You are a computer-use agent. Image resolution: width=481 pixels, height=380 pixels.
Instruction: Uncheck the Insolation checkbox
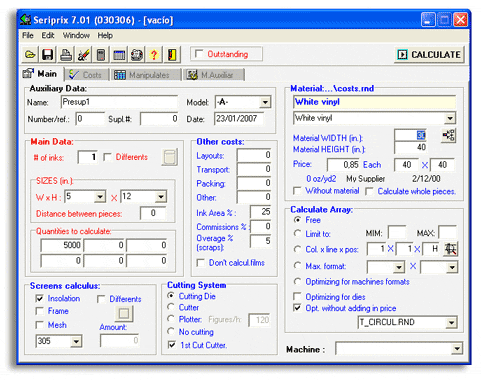pos(40,298)
